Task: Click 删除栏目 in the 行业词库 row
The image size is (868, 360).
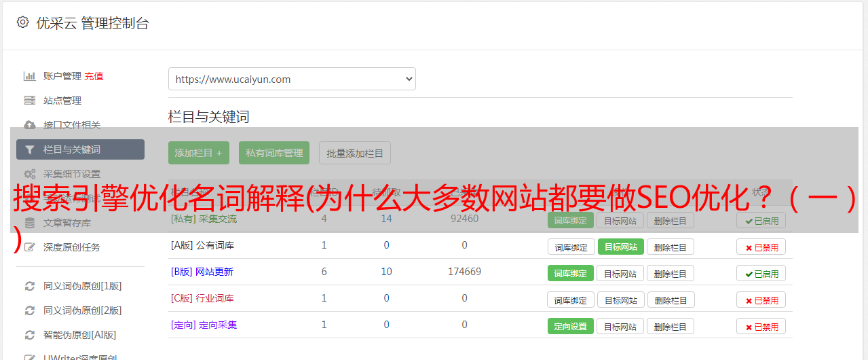Action: pos(671,300)
